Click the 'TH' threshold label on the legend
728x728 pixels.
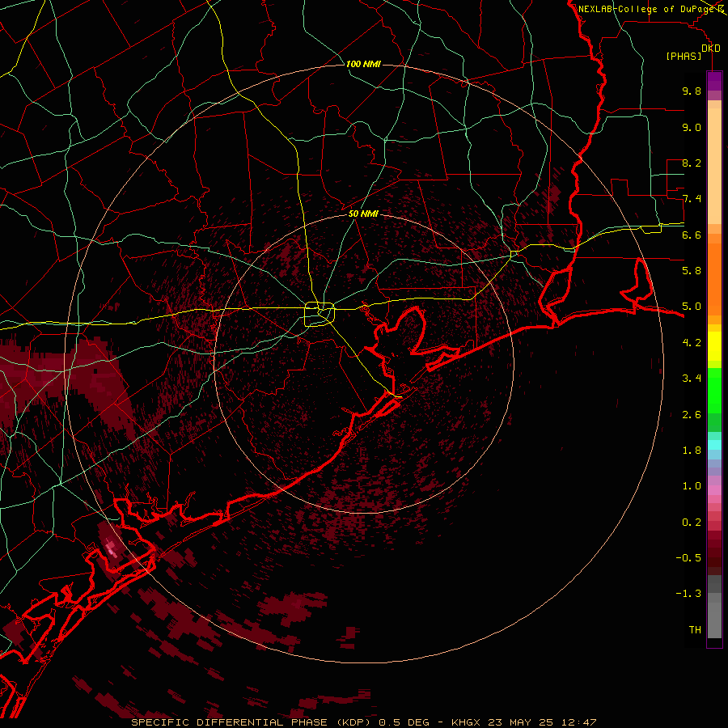click(x=695, y=630)
